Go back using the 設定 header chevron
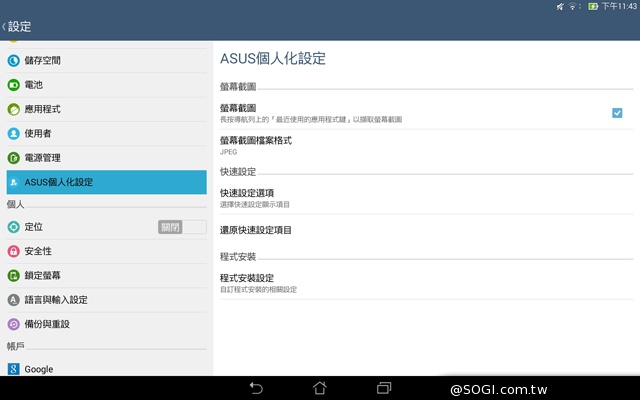640x400 pixels. pyautogui.click(x=4, y=27)
